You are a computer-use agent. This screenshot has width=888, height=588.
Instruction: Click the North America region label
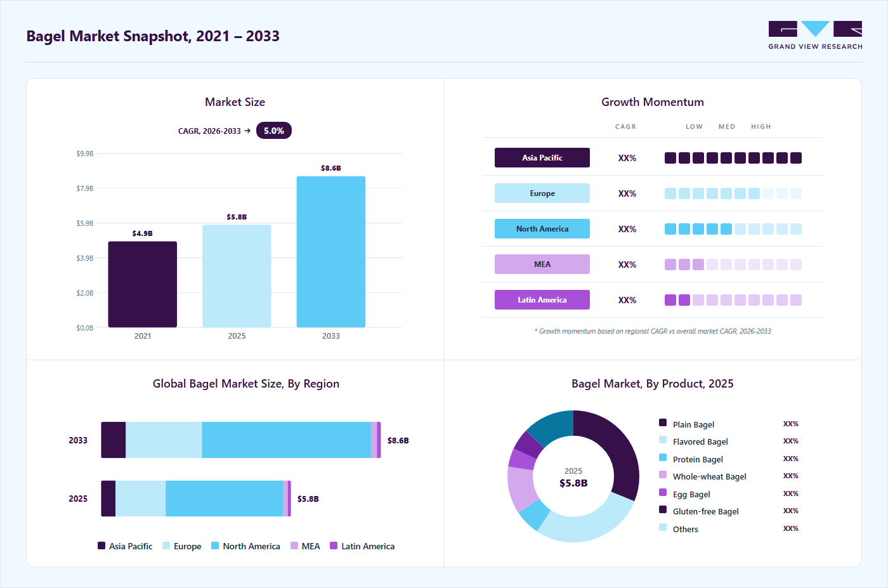(542, 229)
